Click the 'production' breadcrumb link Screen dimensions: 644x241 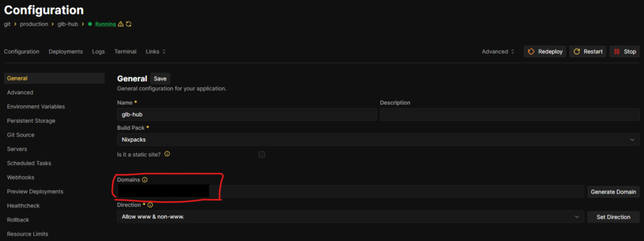[x=34, y=25]
